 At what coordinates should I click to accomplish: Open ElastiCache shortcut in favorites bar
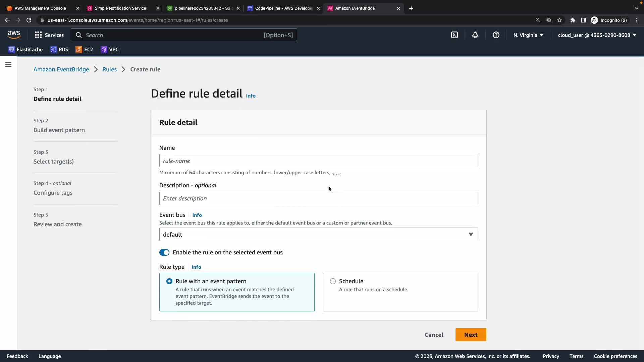pyautogui.click(x=25, y=50)
